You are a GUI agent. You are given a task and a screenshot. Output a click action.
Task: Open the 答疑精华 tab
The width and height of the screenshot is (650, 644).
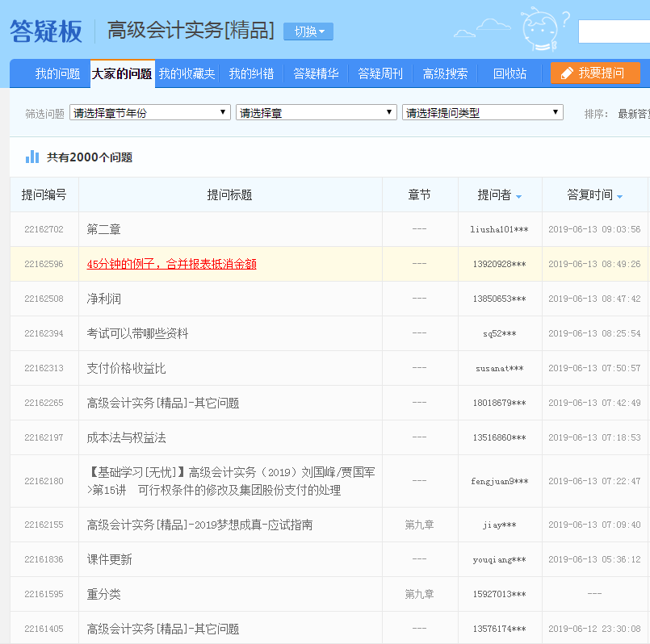point(316,73)
